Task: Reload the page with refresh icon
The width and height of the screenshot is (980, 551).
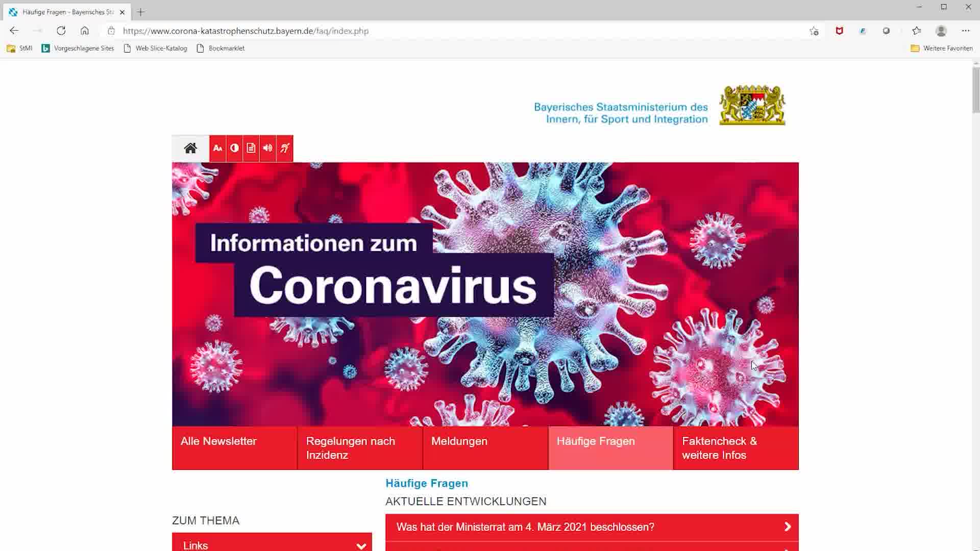Action: click(61, 31)
